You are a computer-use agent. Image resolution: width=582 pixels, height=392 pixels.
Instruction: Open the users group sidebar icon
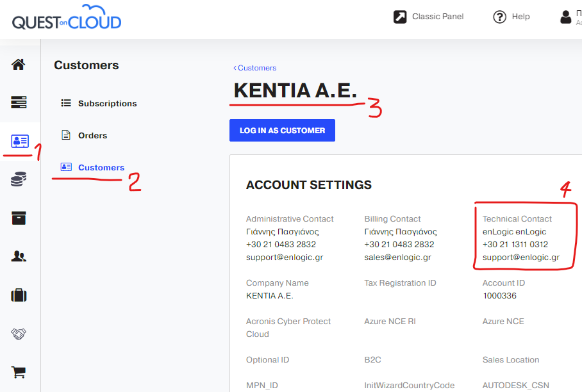click(x=19, y=256)
